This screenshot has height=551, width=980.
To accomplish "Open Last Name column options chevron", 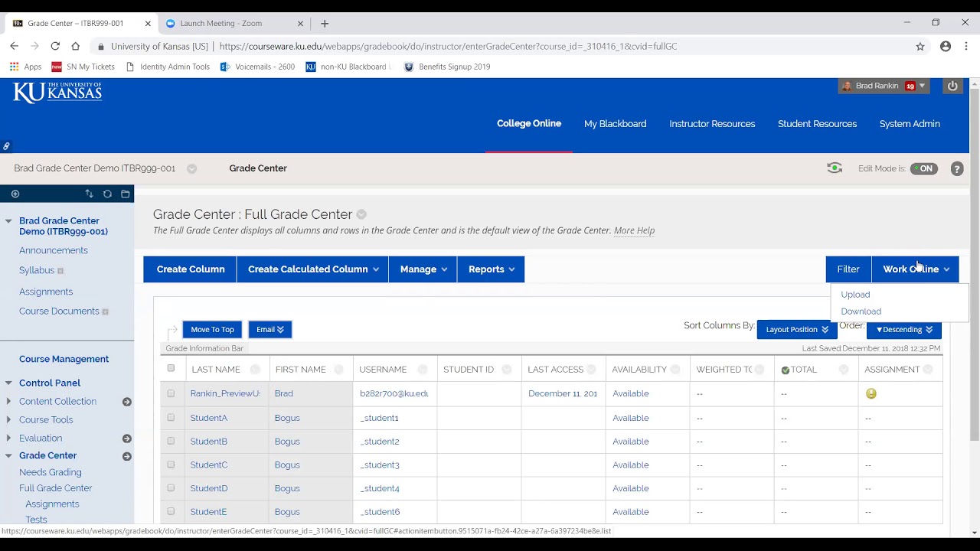I will click(x=255, y=370).
